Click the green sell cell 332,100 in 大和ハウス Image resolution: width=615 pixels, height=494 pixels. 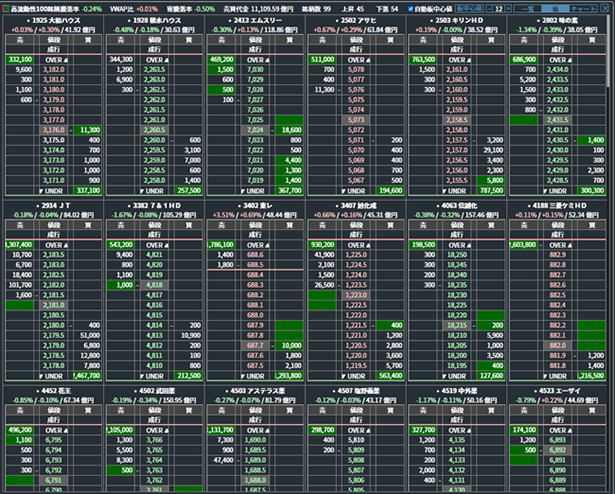pos(20,59)
